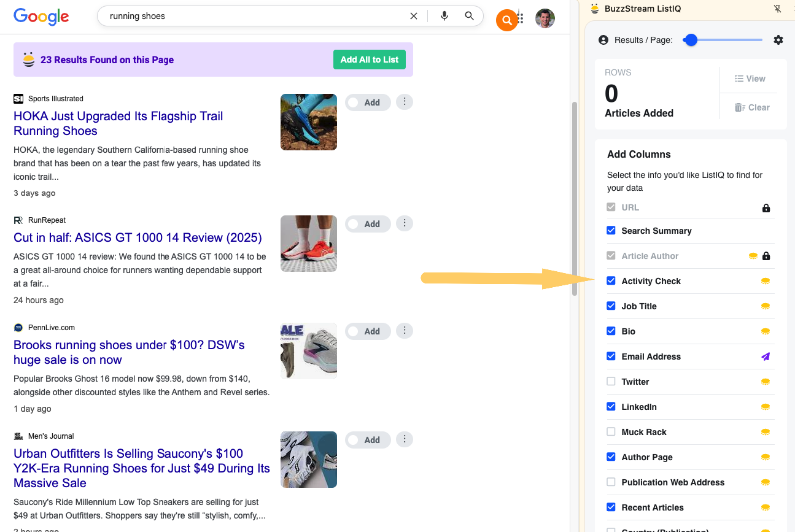Image resolution: width=795 pixels, height=532 pixels.
Task: Disable the LinkedIn column checkbox
Action: point(611,406)
